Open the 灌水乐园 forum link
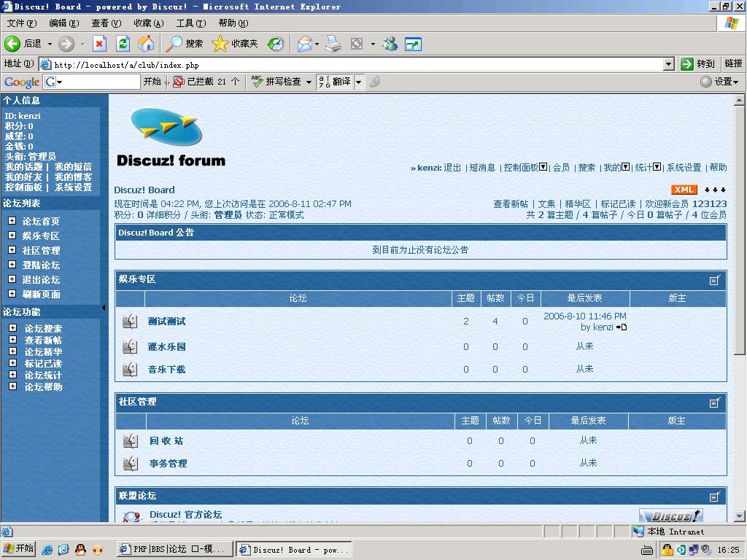 (167, 346)
